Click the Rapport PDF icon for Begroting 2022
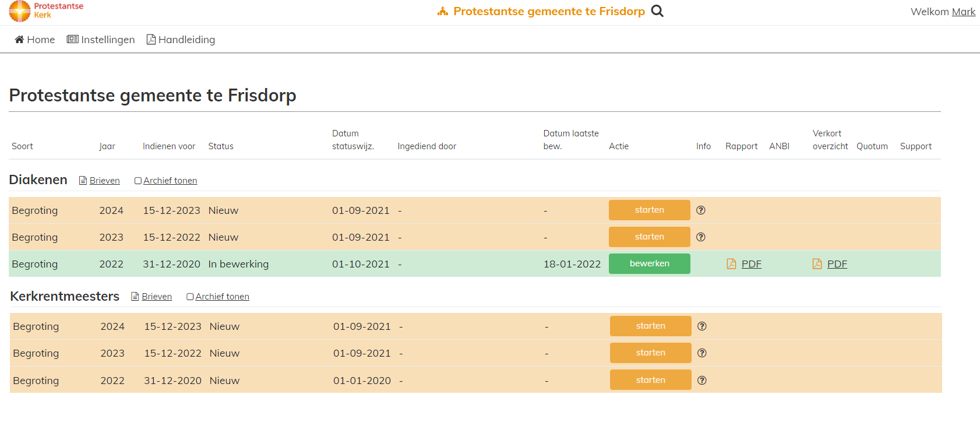The width and height of the screenshot is (980, 447). [x=732, y=264]
